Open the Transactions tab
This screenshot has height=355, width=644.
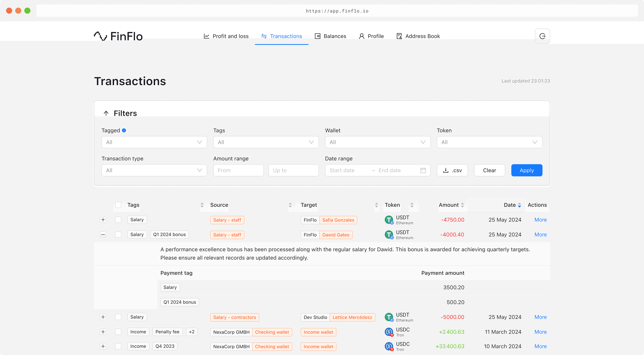tap(281, 36)
